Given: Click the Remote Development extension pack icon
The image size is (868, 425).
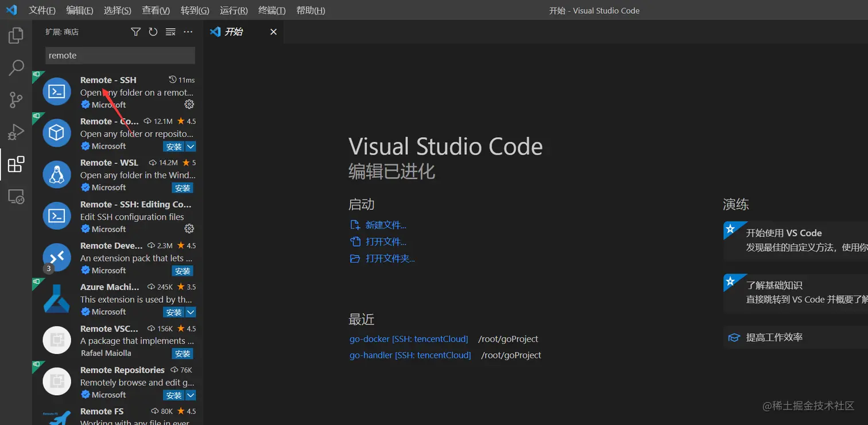Looking at the screenshot, I should pyautogui.click(x=57, y=258).
